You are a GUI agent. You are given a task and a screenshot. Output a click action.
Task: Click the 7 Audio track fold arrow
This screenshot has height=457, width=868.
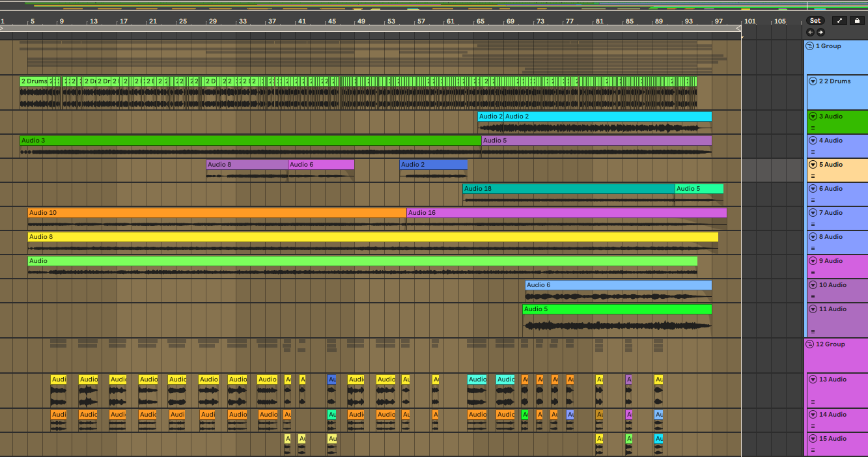(813, 213)
